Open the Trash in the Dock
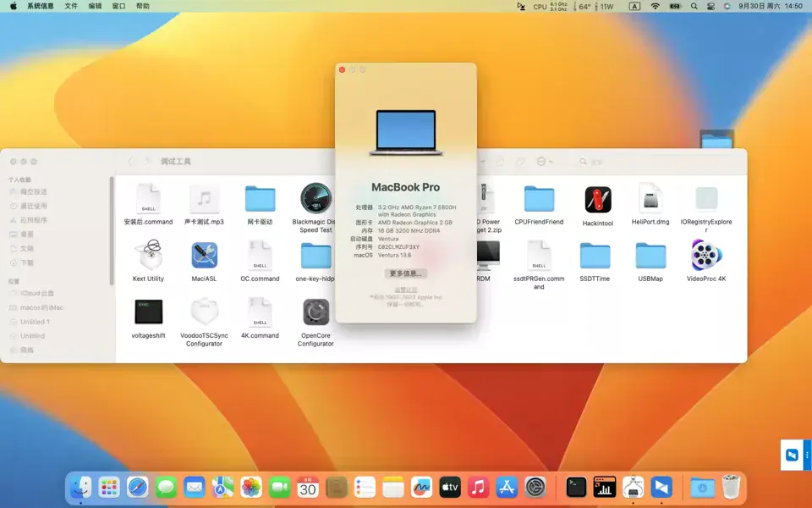812x508 pixels. 731,488
